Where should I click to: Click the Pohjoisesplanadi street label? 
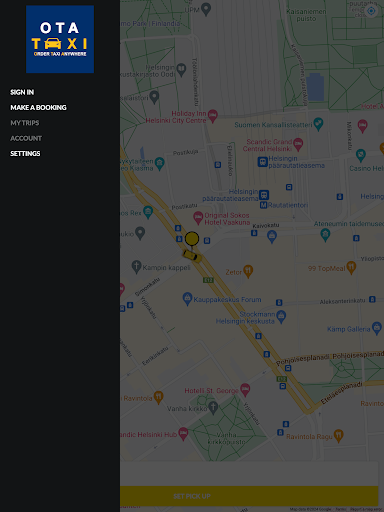click(x=302, y=360)
